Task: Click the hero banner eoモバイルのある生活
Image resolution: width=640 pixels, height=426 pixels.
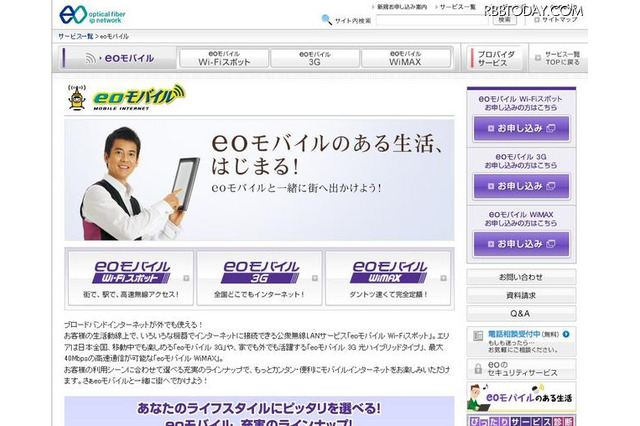Action: (x=259, y=180)
